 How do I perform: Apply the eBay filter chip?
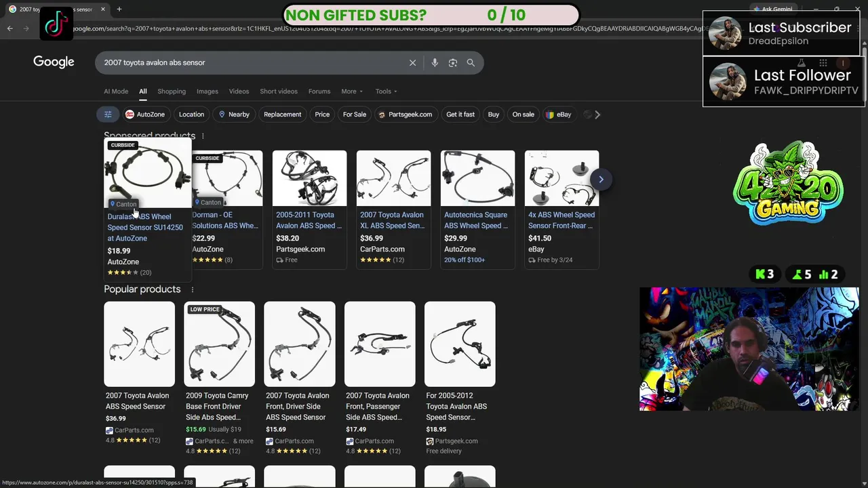click(559, 115)
